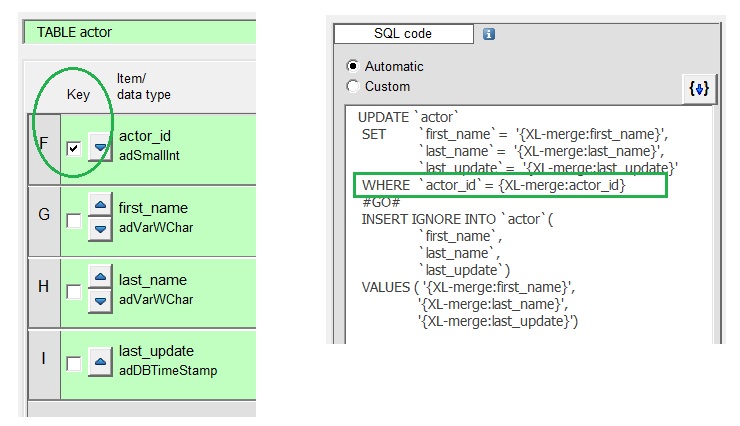Check the Key checkbox for last_update

(73, 364)
